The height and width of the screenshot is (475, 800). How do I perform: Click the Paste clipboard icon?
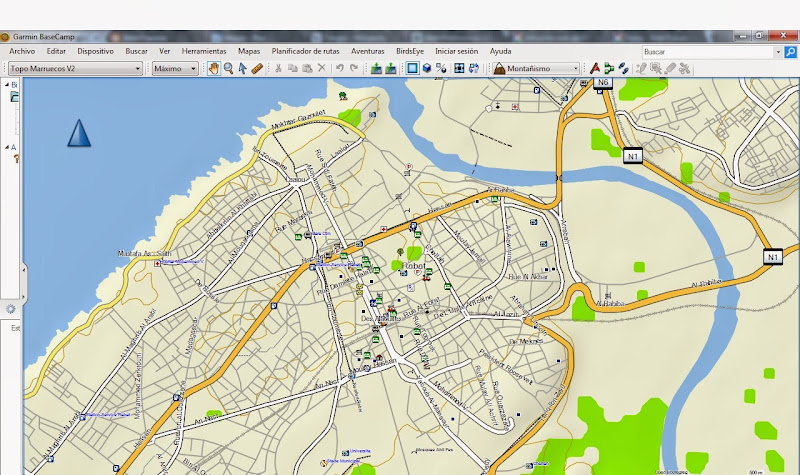click(307, 68)
